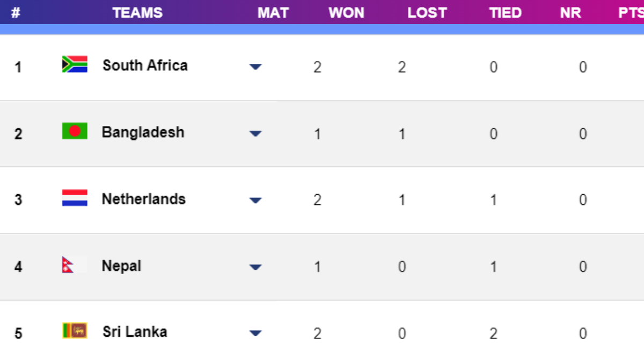Viewport: 644px width, 362px height.
Task: Select the TEAMS column header
Action: point(137,12)
